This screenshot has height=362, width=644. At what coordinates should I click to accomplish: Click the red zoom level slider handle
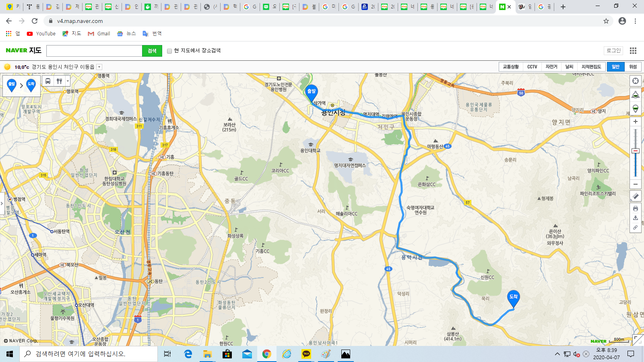[x=636, y=151]
